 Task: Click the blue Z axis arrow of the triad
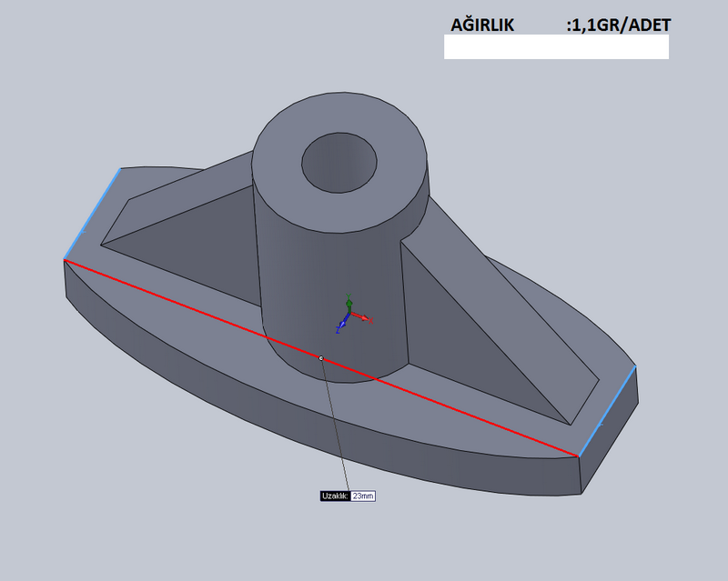[341, 326]
